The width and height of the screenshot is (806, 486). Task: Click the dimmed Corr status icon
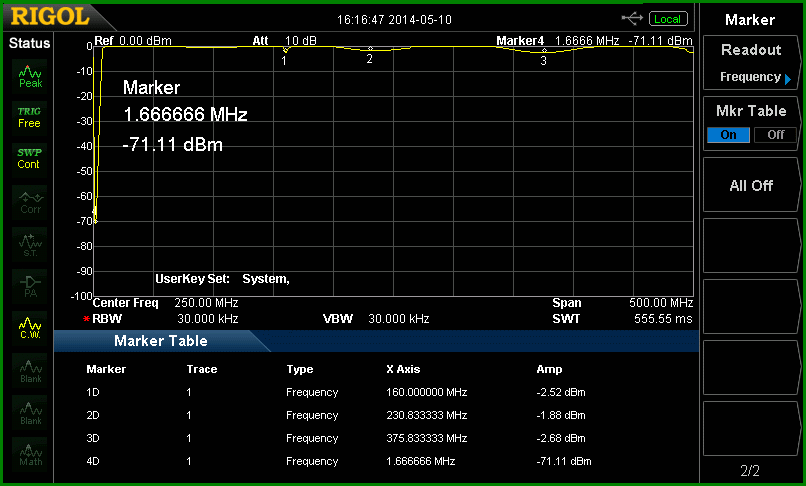point(30,203)
